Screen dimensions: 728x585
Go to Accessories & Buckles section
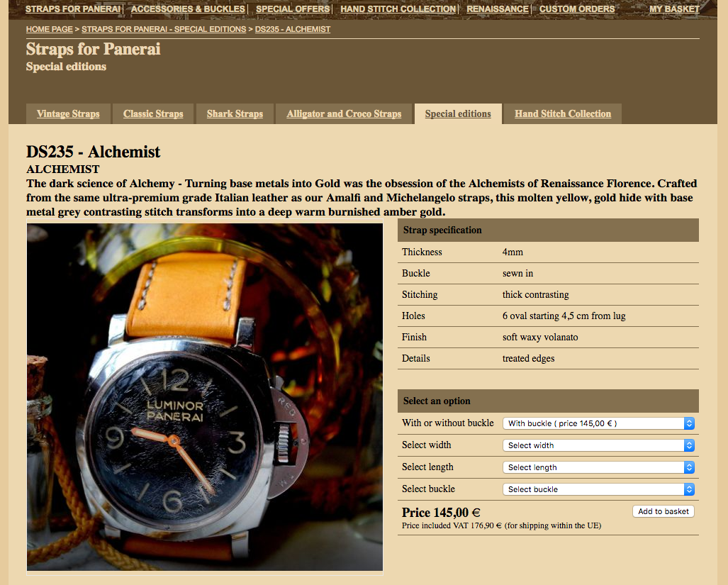click(x=188, y=9)
